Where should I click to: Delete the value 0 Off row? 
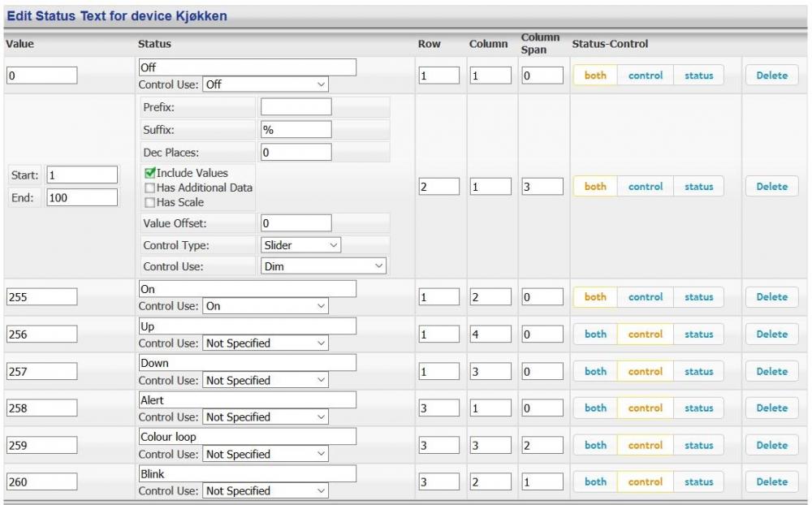[x=771, y=76]
